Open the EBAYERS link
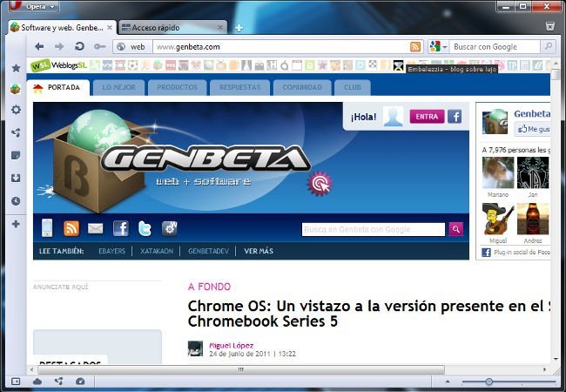This screenshot has width=566, height=392. tap(111, 251)
